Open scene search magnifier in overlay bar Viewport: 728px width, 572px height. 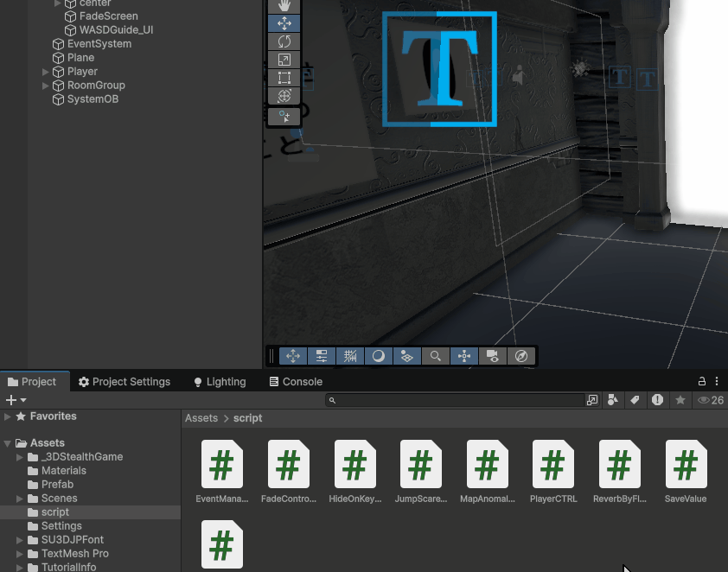[x=436, y=356]
